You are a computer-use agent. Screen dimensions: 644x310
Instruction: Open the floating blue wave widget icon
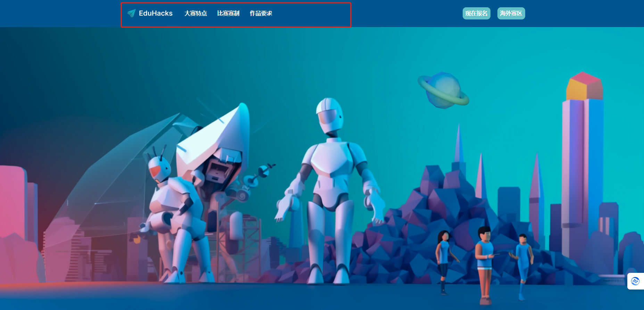635,281
